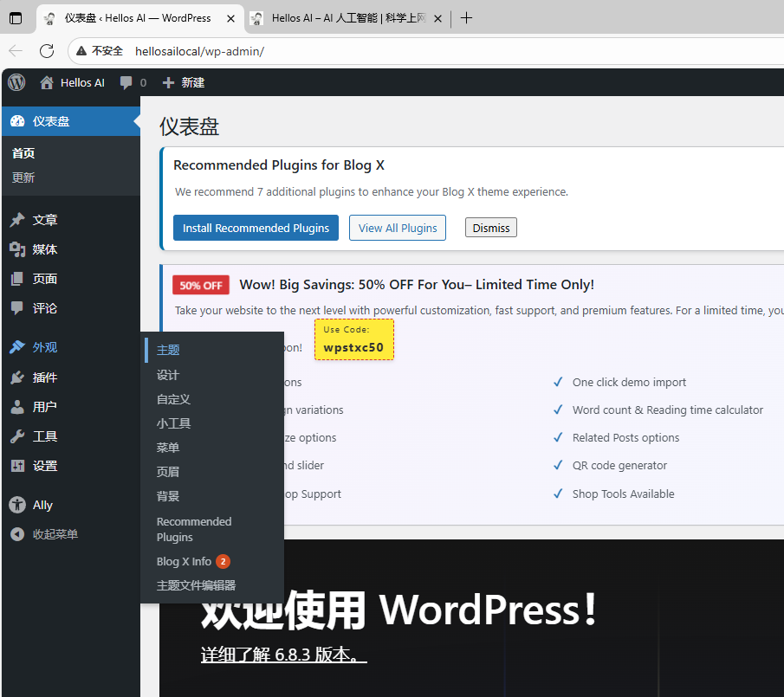This screenshot has height=697, width=784.
Task: Choose 小工具 from the flyout submenu
Action: point(173,423)
